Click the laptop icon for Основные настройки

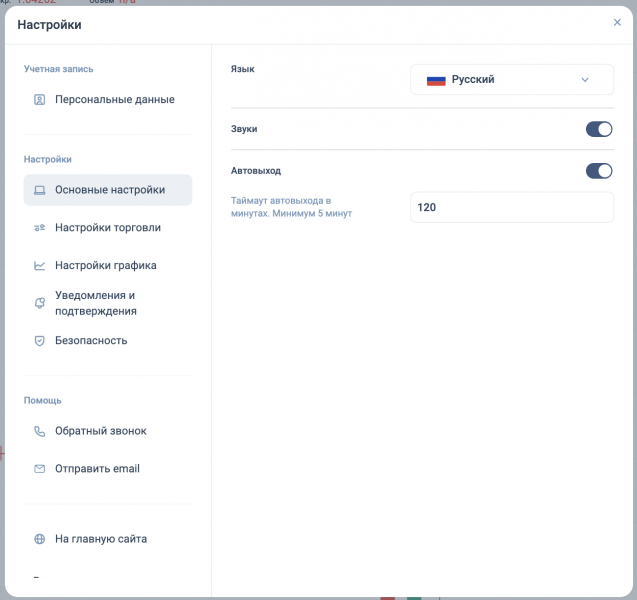tap(39, 190)
